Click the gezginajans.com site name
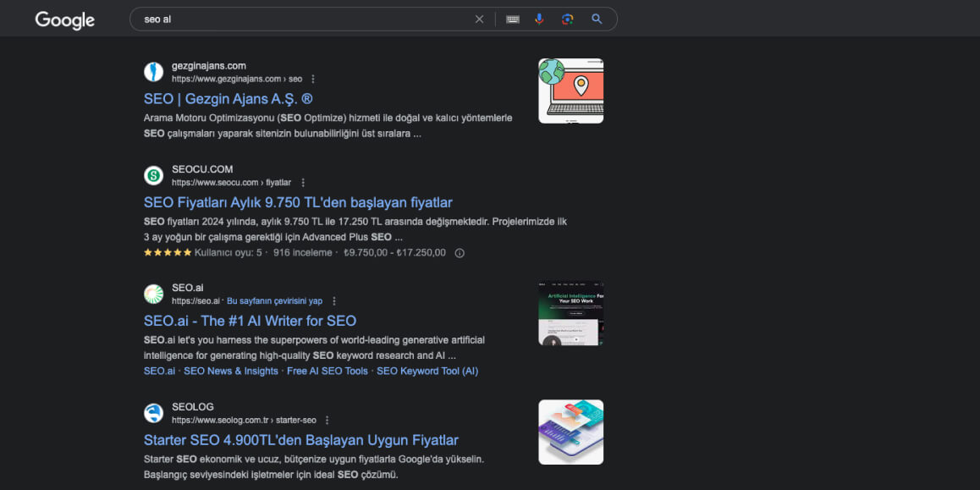The width and height of the screenshot is (980, 490). point(209,66)
